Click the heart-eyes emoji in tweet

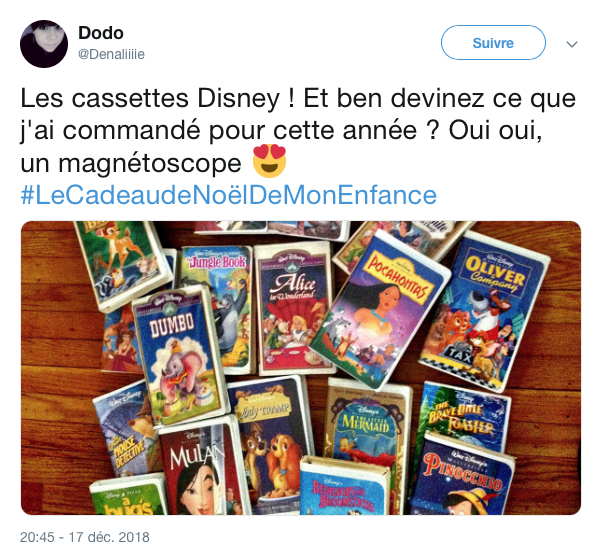click(269, 161)
